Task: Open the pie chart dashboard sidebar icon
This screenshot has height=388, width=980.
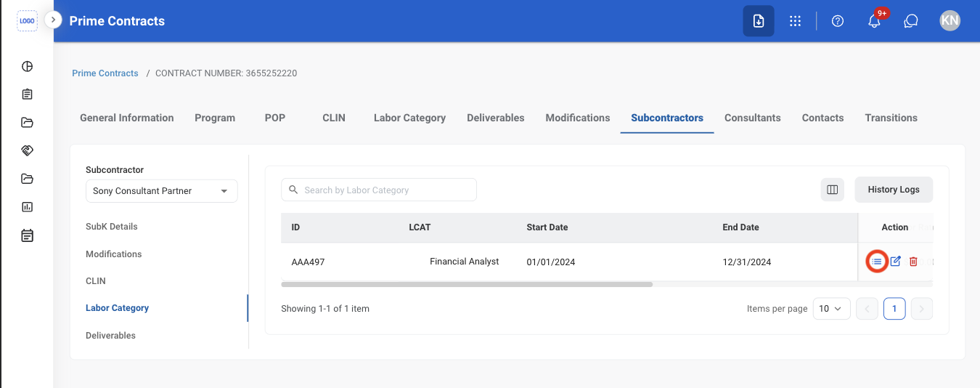Action: (28, 67)
